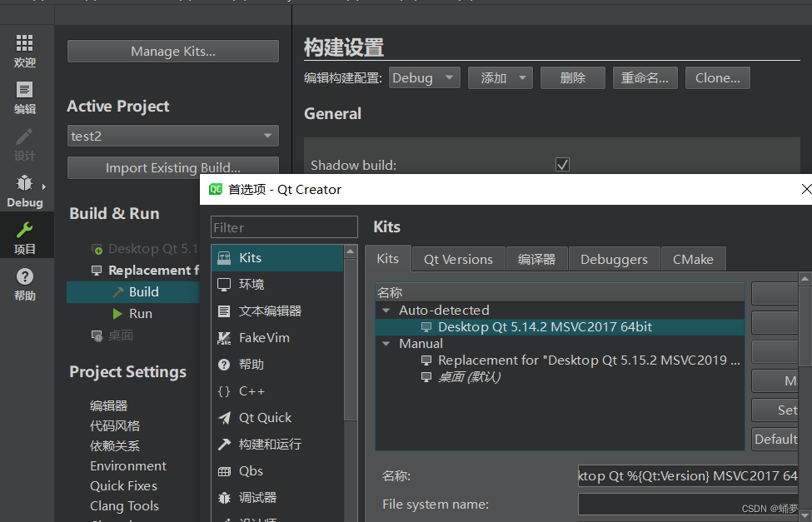Image resolution: width=812 pixels, height=522 pixels.
Task: Click the 删除 button
Action: pyautogui.click(x=573, y=77)
